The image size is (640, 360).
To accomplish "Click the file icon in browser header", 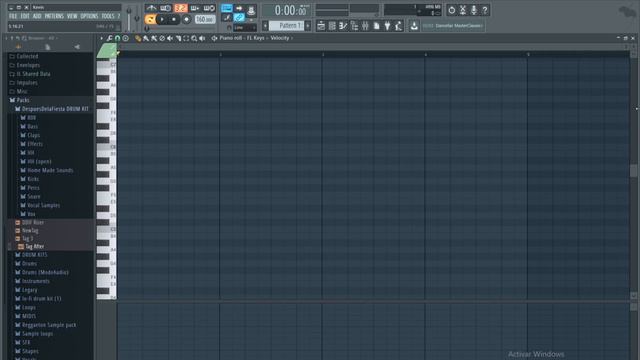I will click(x=47, y=47).
